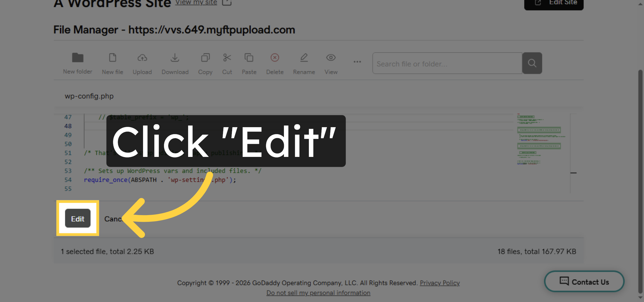The height and width of the screenshot is (302, 644).
Task: Visit the Privacy Policy link
Action: (x=440, y=283)
